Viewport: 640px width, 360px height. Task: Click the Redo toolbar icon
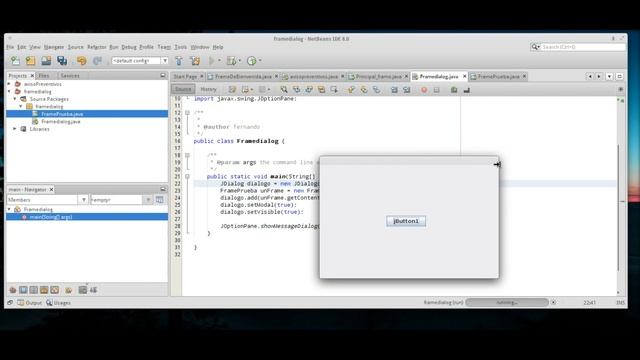point(97,61)
